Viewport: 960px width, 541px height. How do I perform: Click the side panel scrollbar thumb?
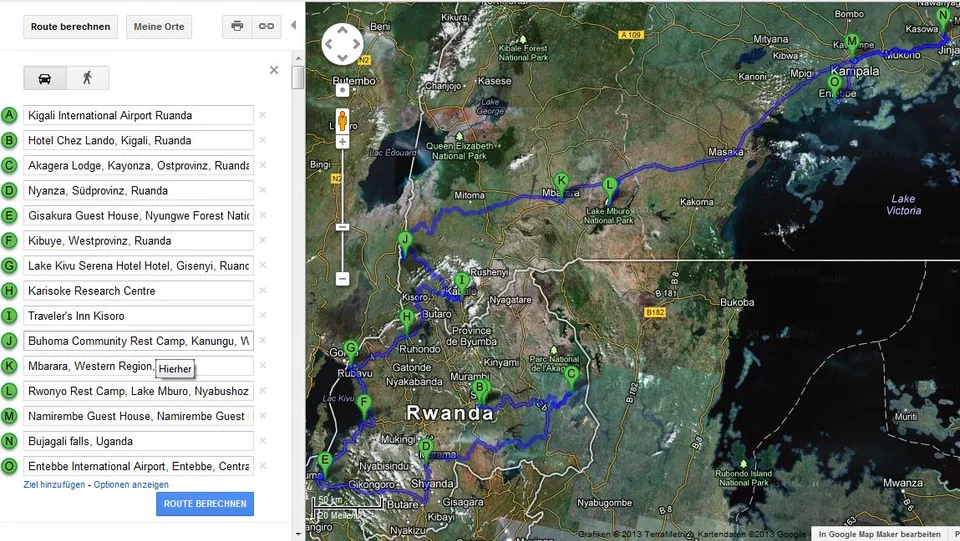pyautogui.click(x=298, y=78)
